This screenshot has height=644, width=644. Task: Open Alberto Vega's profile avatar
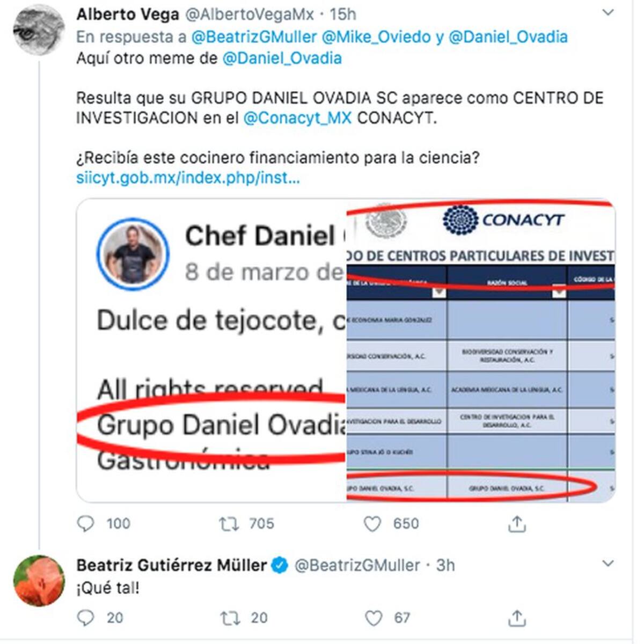click(x=39, y=30)
